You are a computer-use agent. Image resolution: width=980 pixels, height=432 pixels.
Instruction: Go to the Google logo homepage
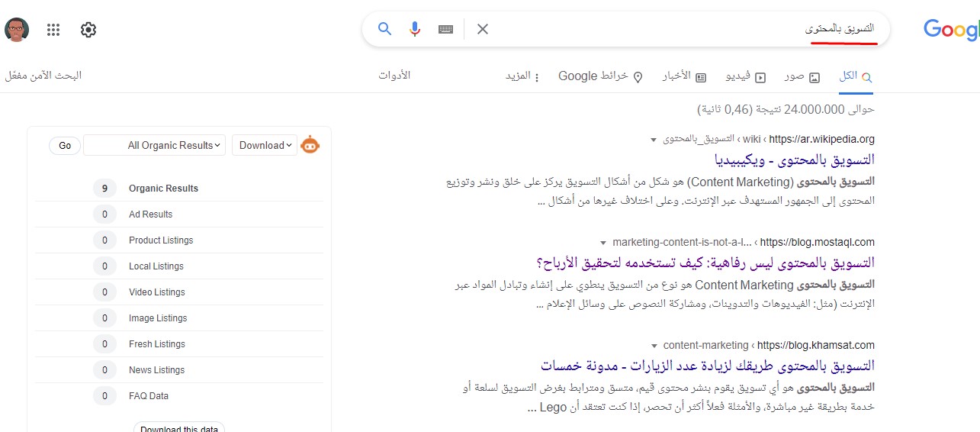click(x=950, y=30)
